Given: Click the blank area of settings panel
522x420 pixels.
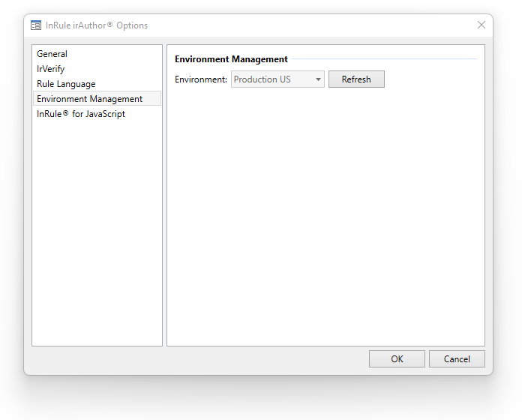Looking at the screenshot, I should (x=325, y=225).
